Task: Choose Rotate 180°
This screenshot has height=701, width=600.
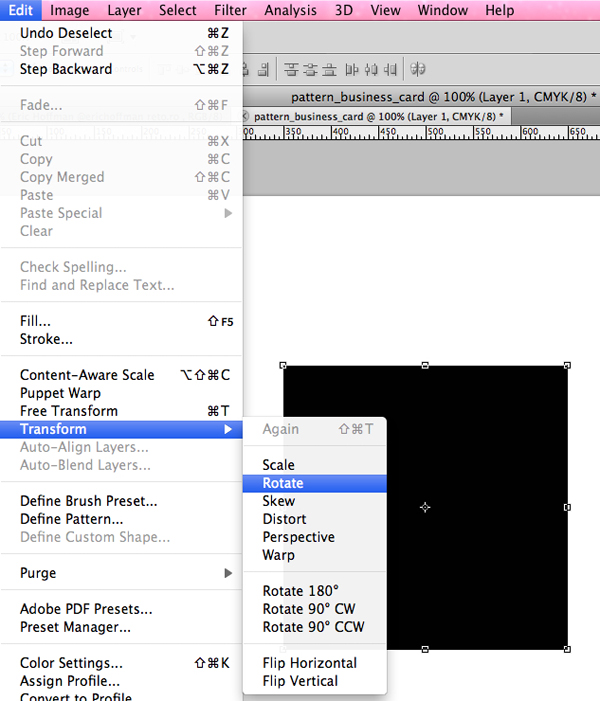Action: pyautogui.click(x=315, y=591)
